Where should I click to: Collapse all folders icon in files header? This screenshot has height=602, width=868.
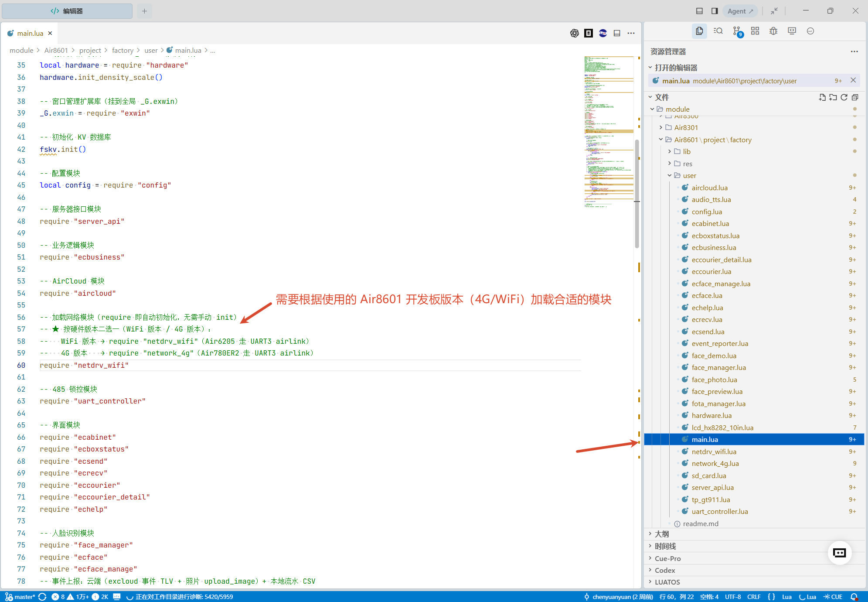(855, 97)
